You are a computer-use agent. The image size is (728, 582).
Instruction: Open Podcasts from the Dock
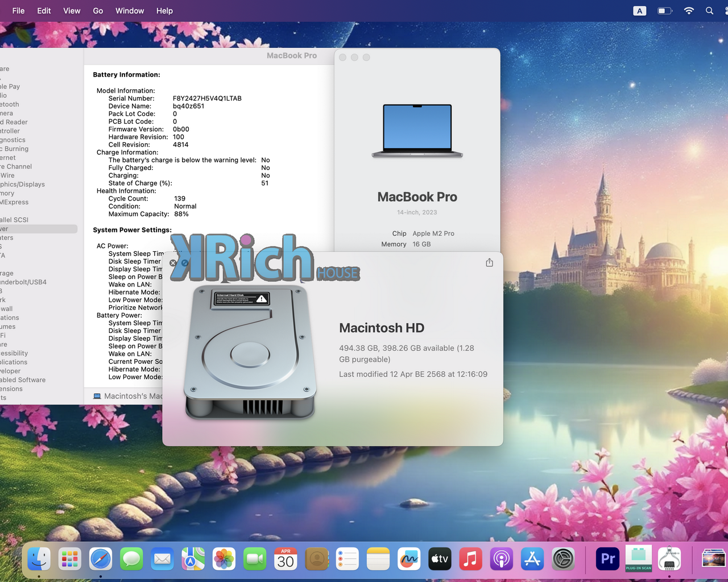pyautogui.click(x=502, y=559)
